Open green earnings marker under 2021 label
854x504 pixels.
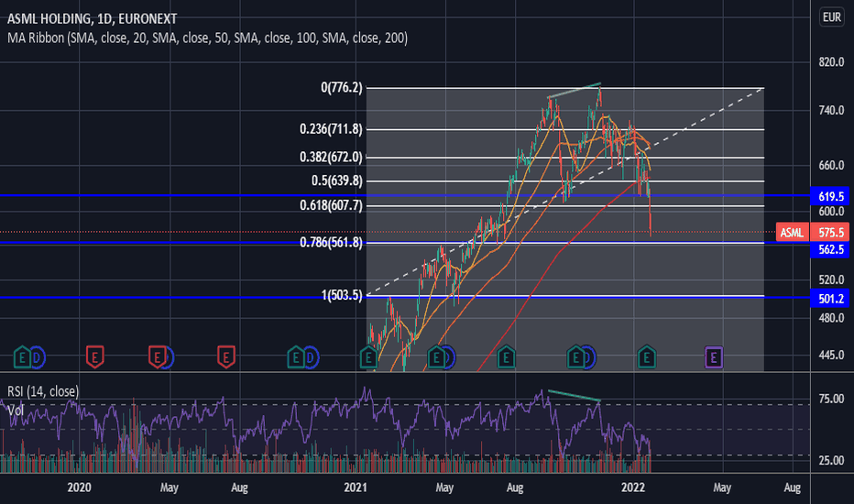pyautogui.click(x=368, y=357)
